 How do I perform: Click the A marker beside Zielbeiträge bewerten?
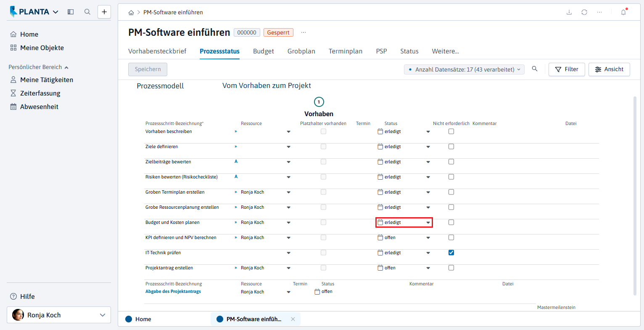pyautogui.click(x=236, y=162)
